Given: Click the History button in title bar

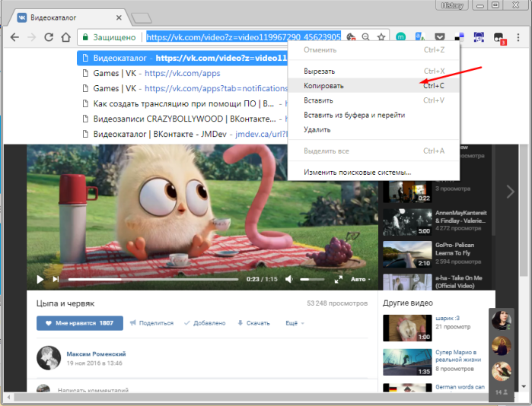Looking at the screenshot, I should (x=452, y=5).
